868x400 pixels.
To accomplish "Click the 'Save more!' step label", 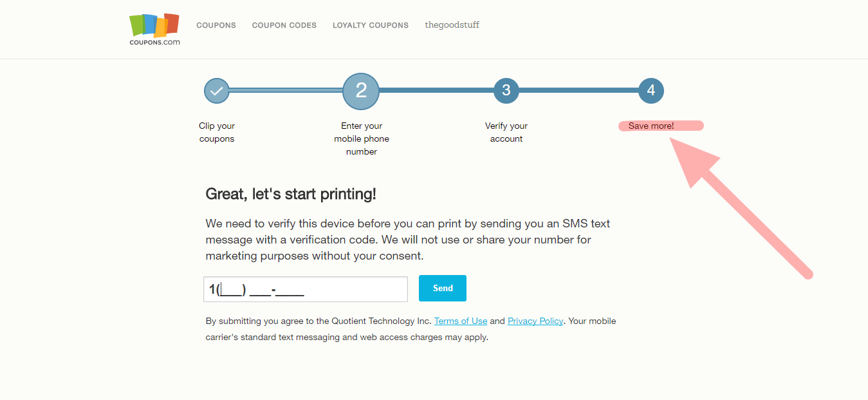I will point(651,126).
